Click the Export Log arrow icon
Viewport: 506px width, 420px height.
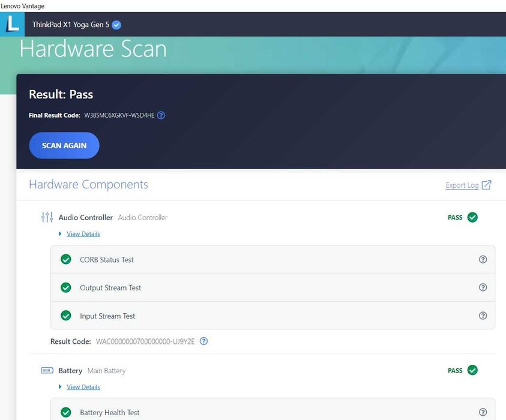tap(486, 185)
